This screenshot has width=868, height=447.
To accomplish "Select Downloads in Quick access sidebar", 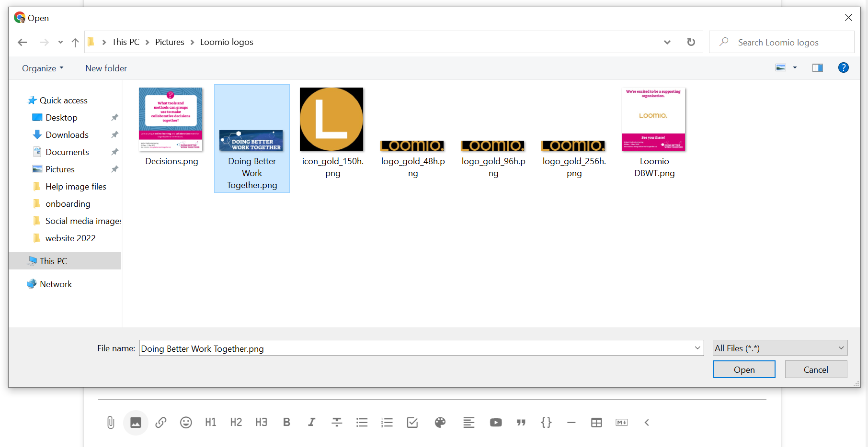I will point(67,135).
